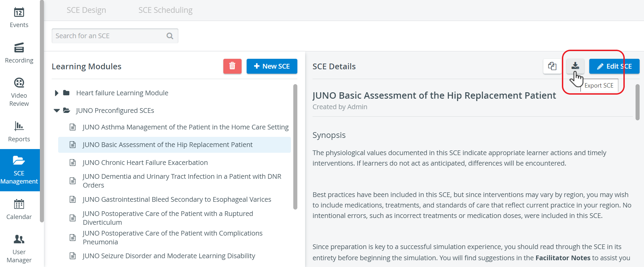This screenshot has height=267, width=644.
Task: Select JUNO Chronic Heart Failure Exacerbation
Action: pos(145,163)
